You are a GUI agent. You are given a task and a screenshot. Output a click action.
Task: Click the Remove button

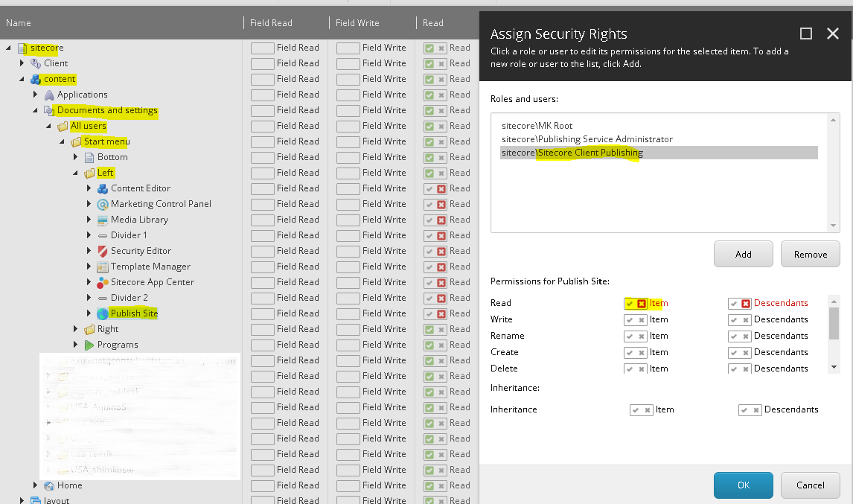(810, 254)
